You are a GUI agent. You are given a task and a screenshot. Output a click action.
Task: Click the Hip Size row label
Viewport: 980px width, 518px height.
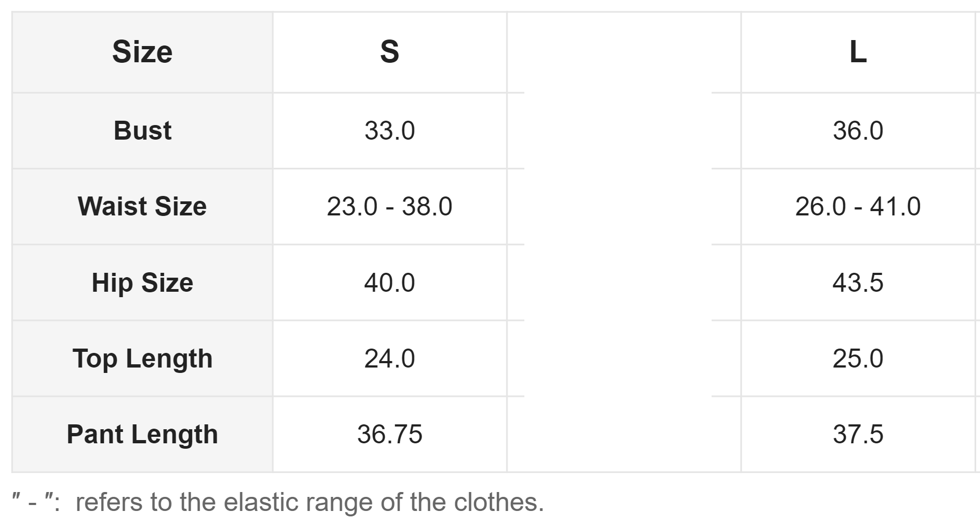click(x=142, y=283)
